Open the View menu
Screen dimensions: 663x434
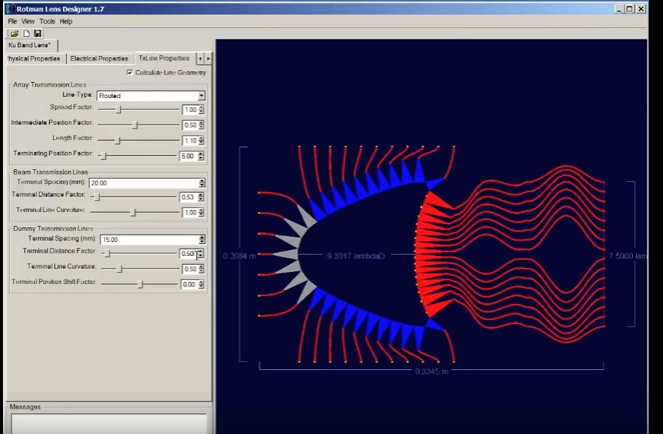tap(28, 21)
